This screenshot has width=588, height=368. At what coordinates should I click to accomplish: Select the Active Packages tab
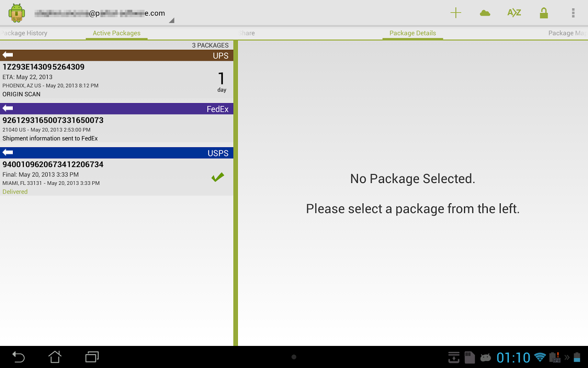117,33
